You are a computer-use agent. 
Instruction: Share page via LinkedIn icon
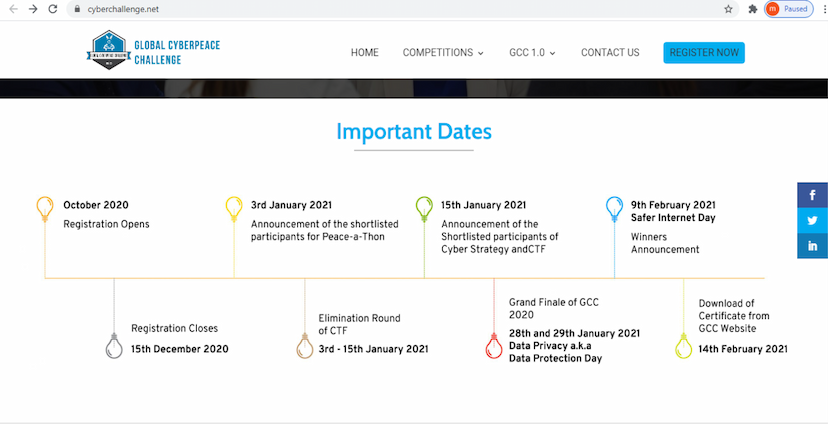[x=812, y=246]
